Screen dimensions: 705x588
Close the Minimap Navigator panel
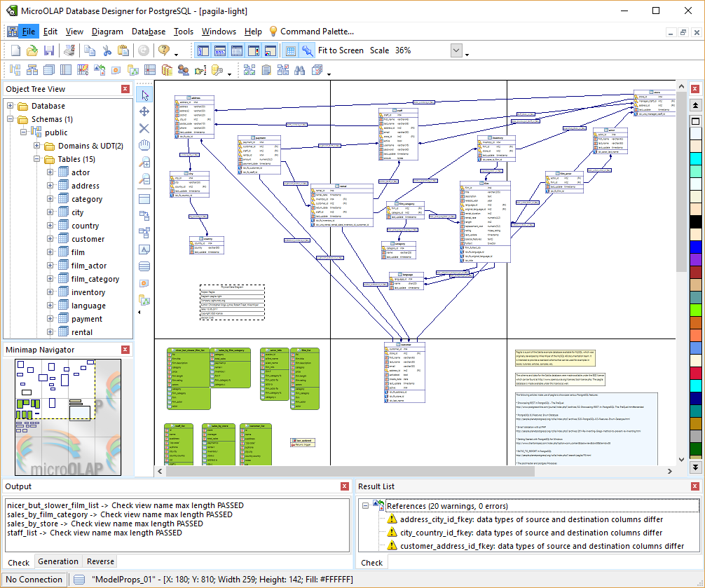point(125,350)
